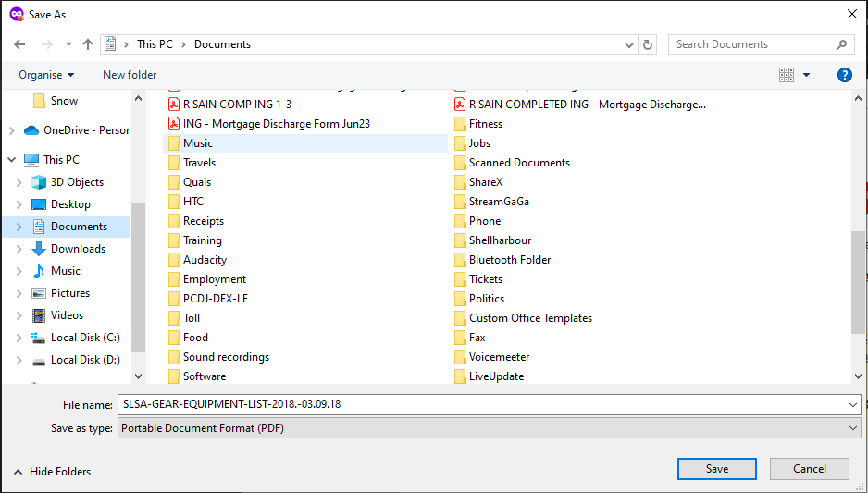This screenshot has width=868, height=493.
Task: Click the Forward navigation arrow
Action: tap(47, 44)
